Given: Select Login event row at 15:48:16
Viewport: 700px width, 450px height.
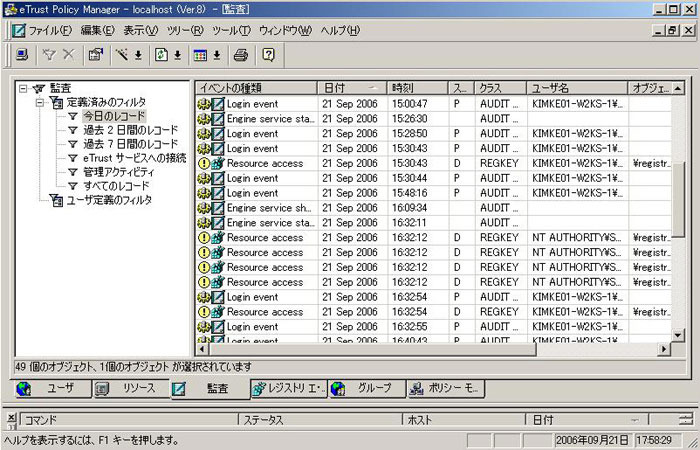Looking at the screenshot, I should pos(433,193).
